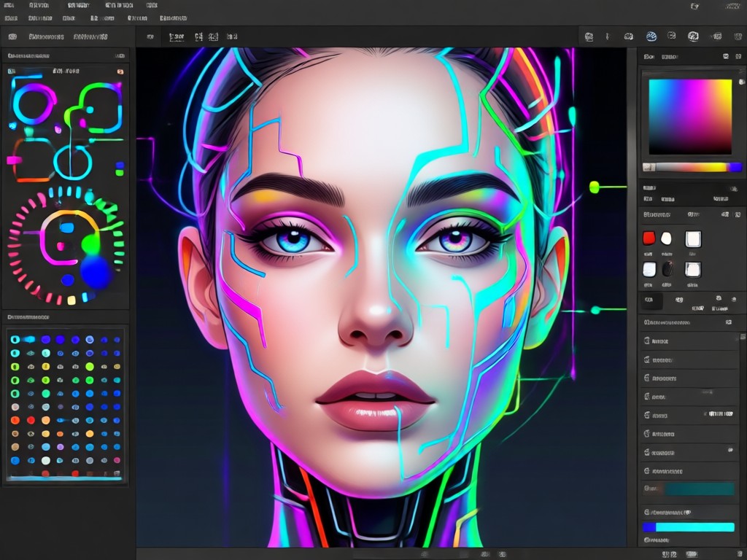The height and width of the screenshot is (560, 747).
Task: Open the last item in the second menu row
Action: click(173, 18)
